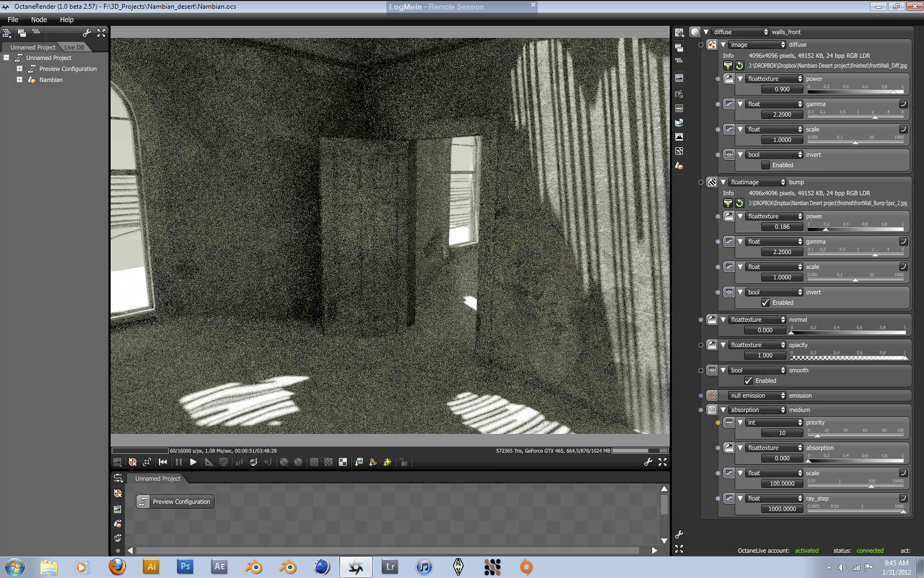Reload the diffuse image file
Screen dimensions: 924x578
(740, 65)
